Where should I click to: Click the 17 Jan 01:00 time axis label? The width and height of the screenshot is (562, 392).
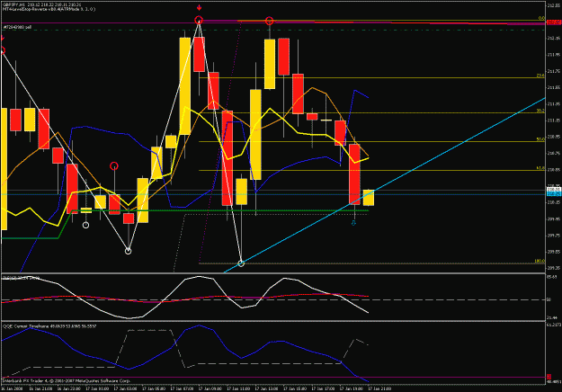97,388
